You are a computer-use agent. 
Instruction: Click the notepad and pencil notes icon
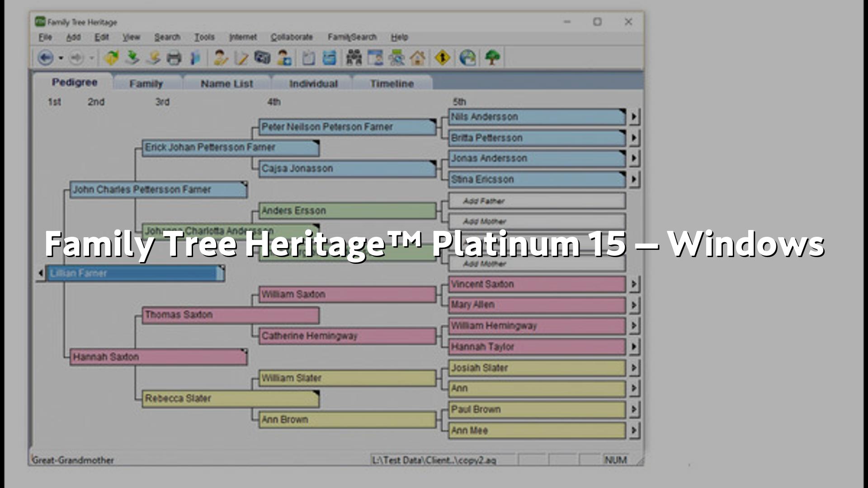[x=241, y=58]
